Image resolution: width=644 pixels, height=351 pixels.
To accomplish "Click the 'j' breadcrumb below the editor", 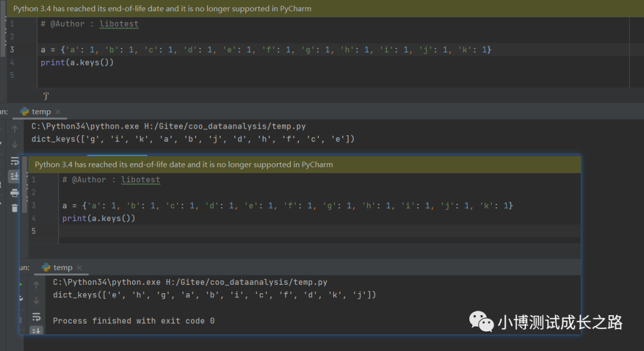I will pos(46,96).
